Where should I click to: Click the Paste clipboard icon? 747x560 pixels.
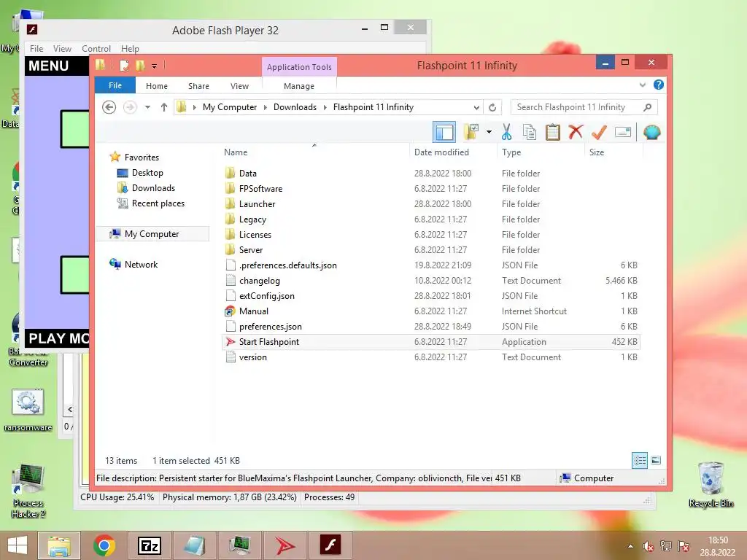pyautogui.click(x=553, y=132)
